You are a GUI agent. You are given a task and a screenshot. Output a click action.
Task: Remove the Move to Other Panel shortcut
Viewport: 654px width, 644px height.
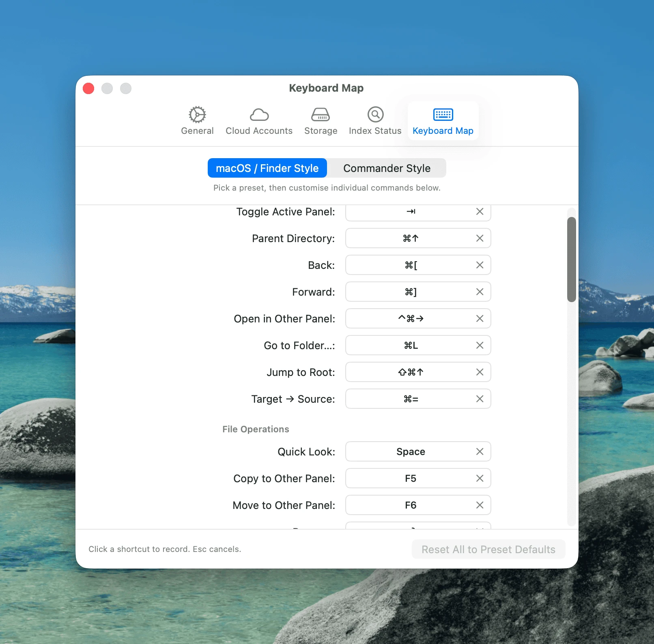(480, 505)
